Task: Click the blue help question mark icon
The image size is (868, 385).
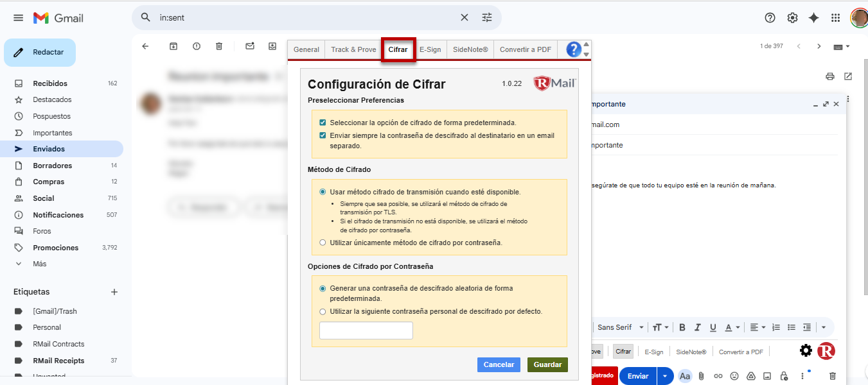Action: [x=574, y=49]
